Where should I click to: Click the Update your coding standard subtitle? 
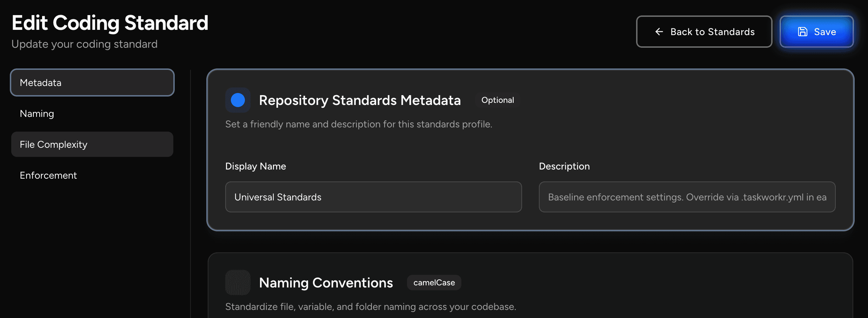coord(85,44)
